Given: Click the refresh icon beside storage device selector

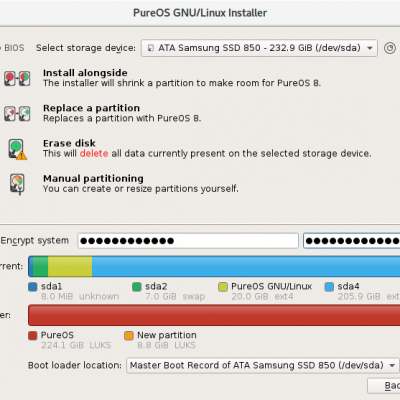Looking at the screenshot, I should coord(390,48).
